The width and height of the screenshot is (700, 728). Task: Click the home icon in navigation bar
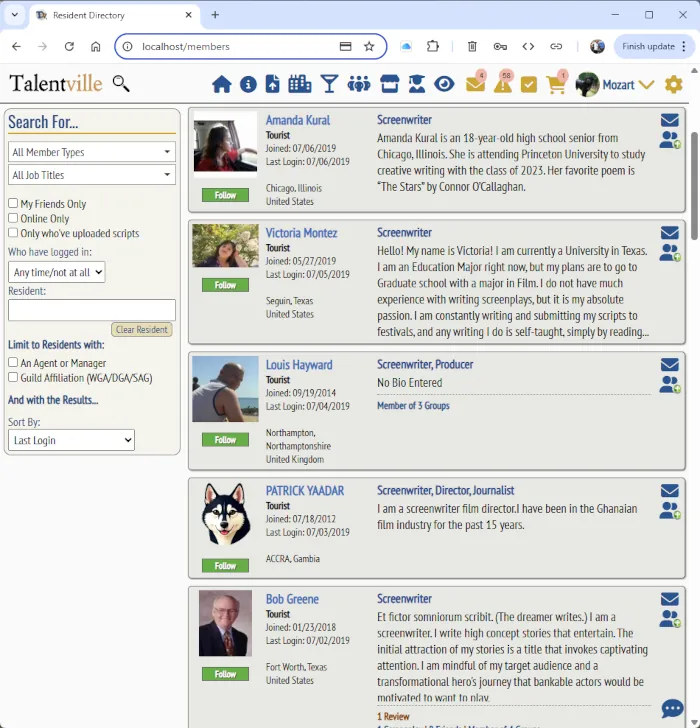[x=221, y=85]
